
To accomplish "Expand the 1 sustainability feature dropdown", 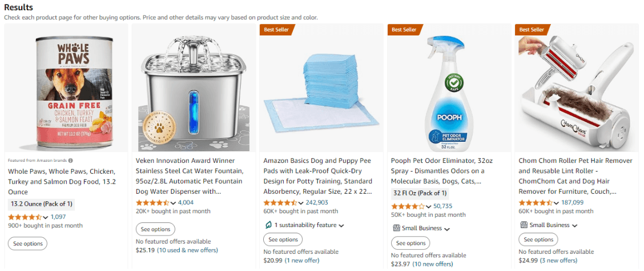I will pyautogui.click(x=341, y=225).
